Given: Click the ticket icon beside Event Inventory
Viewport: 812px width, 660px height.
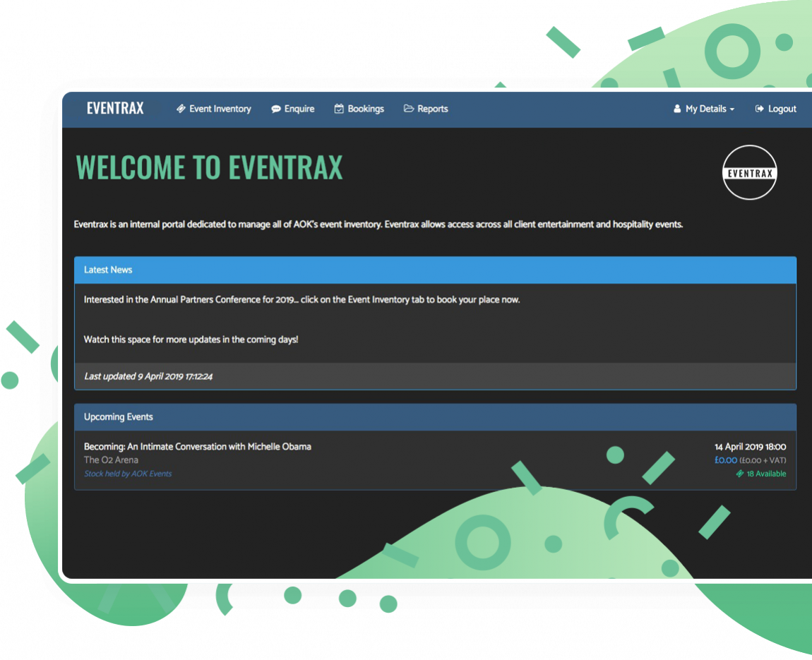Looking at the screenshot, I should pyautogui.click(x=181, y=109).
